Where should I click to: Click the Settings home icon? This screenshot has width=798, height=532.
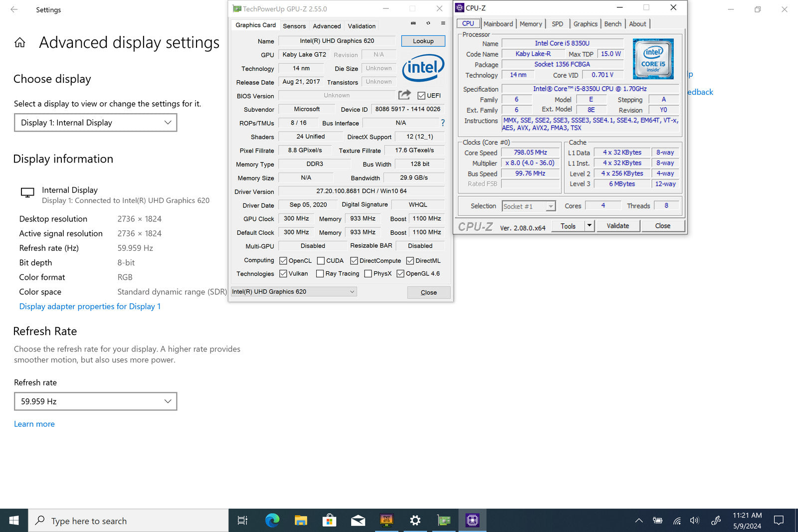pos(20,43)
